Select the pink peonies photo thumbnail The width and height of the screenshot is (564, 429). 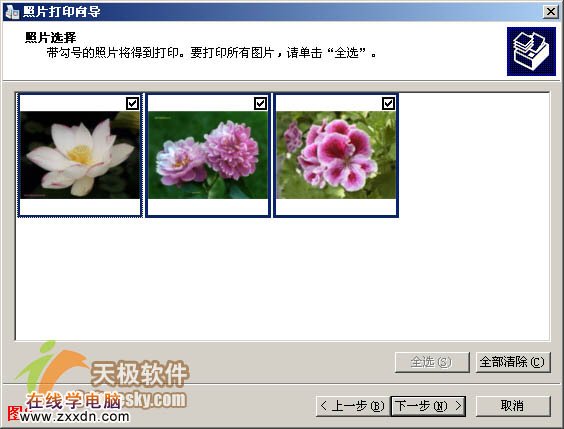click(208, 155)
